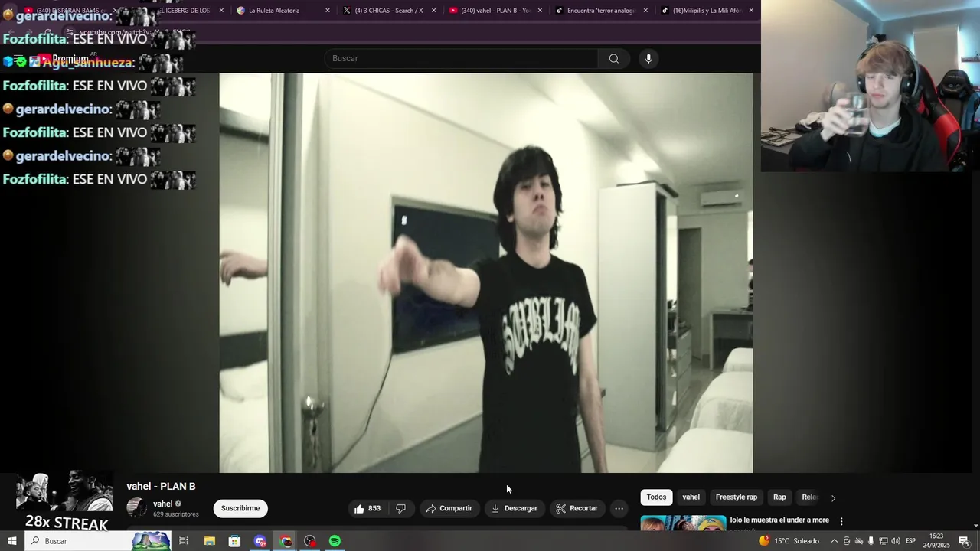Select the 'Todos' filter chip

[656, 497]
